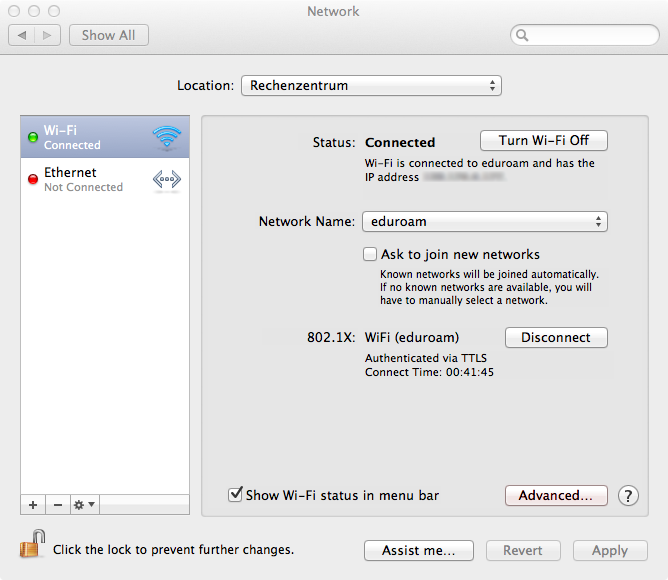668x580 pixels.
Task: Click the back navigation arrow
Action: point(21,35)
